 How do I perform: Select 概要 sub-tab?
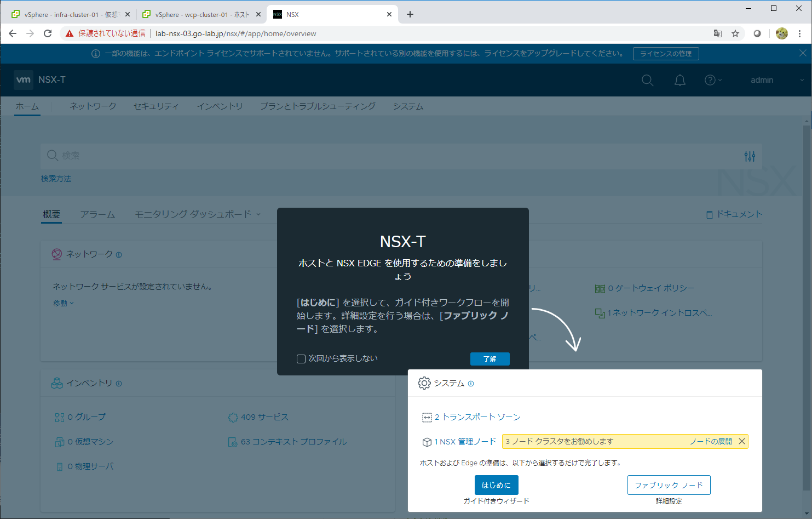tap(52, 214)
